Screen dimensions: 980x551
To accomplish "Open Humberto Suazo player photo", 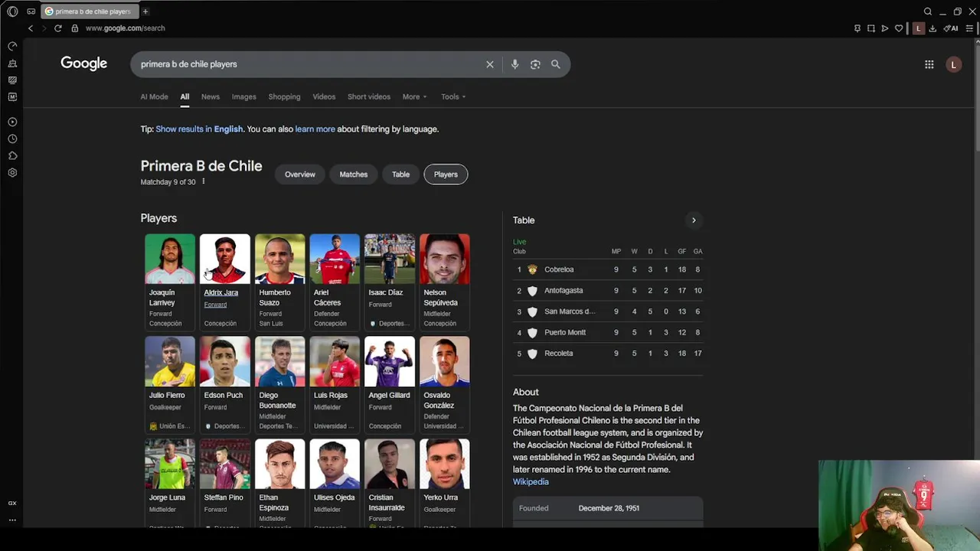I will point(279,259).
